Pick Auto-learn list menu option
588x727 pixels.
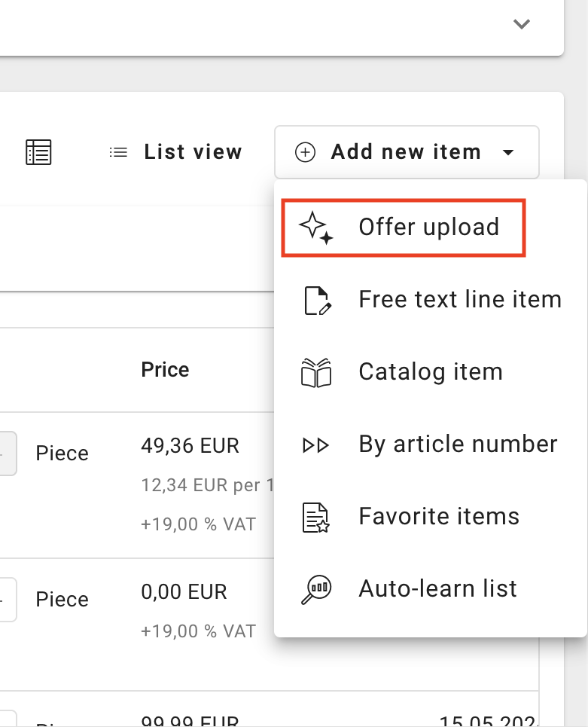437,589
